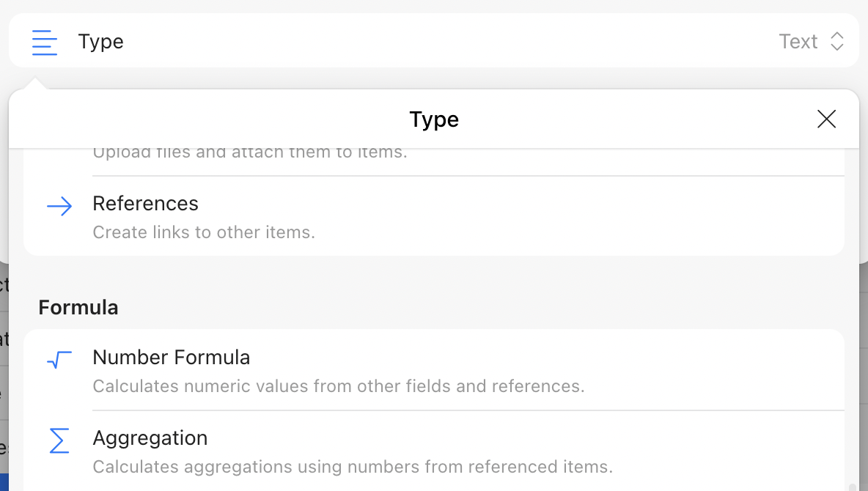This screenshot has width=868, height=491.
Task: Click the Formula section header
Action: pyautogui.click(x=78, y=307)
